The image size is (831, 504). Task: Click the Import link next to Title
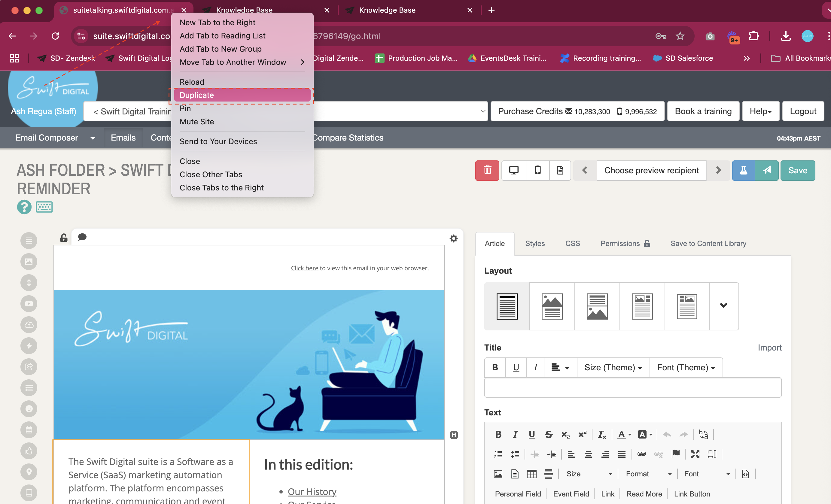[x=769, y=348]
